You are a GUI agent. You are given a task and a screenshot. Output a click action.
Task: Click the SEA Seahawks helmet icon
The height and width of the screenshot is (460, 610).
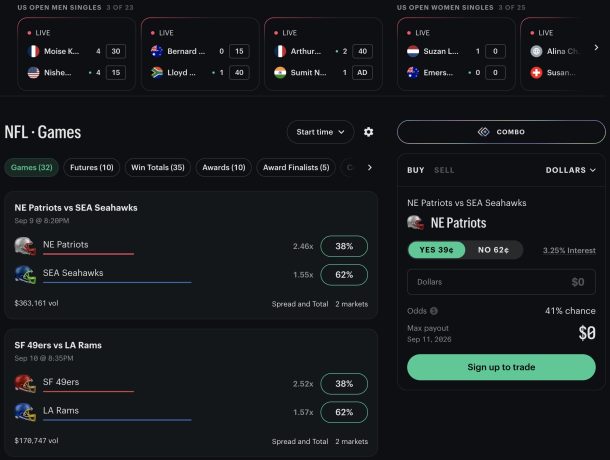(25, 274)
